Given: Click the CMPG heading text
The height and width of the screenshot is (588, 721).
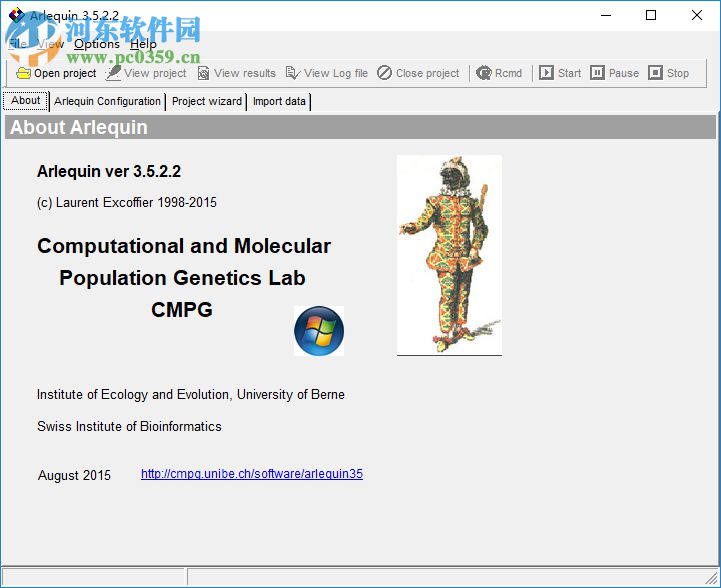Looking at the screenshot, I should coord(182,310).
